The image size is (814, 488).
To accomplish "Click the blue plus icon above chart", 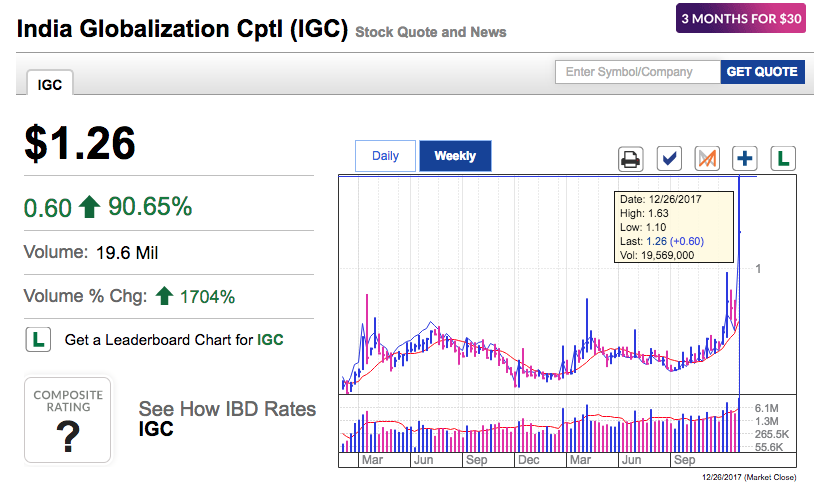I will click(x=745, y=158).
